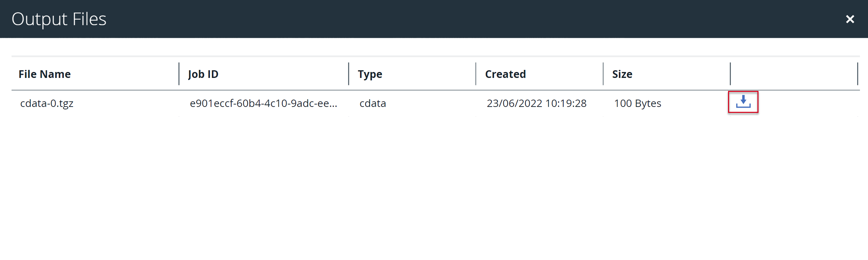Click divider between Created and Size columns
Viewport: 868px width, 260px height.
click(603, 74)
